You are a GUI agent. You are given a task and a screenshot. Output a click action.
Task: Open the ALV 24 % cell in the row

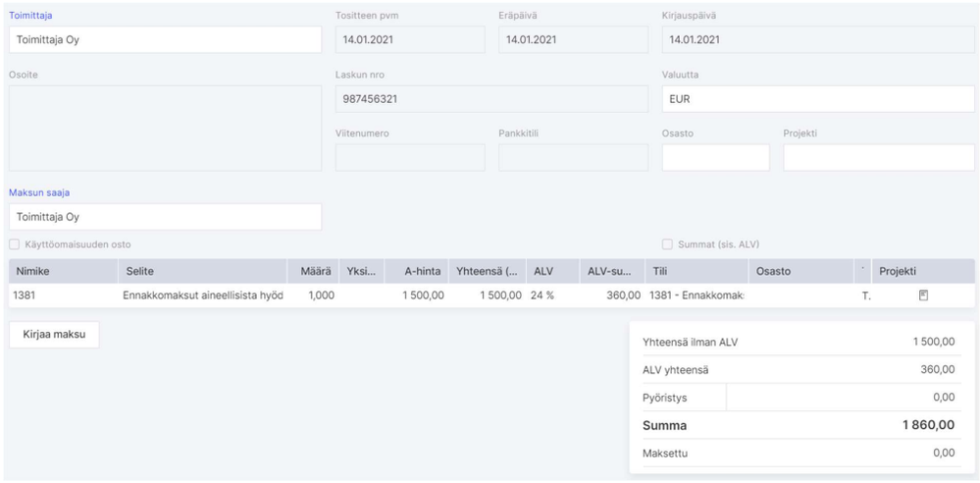542,295
